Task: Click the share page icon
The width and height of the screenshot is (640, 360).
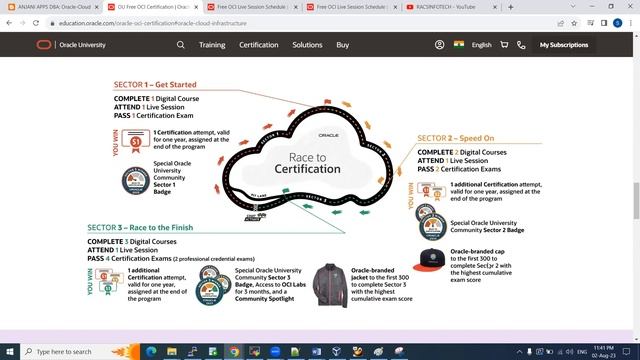Action: pos(561,23)
